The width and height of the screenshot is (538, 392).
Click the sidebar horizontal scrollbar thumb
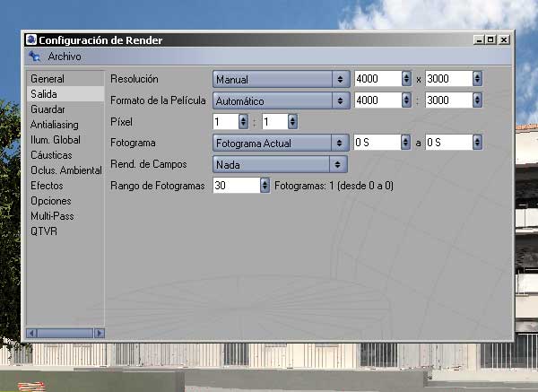pos(65,333)
